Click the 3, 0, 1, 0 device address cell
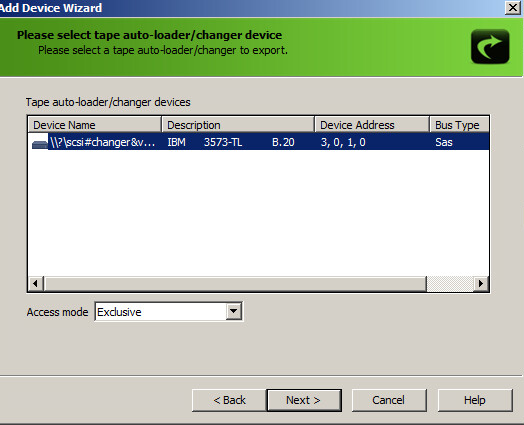Viewport: 524px width, 425px height. pos(343,142)
